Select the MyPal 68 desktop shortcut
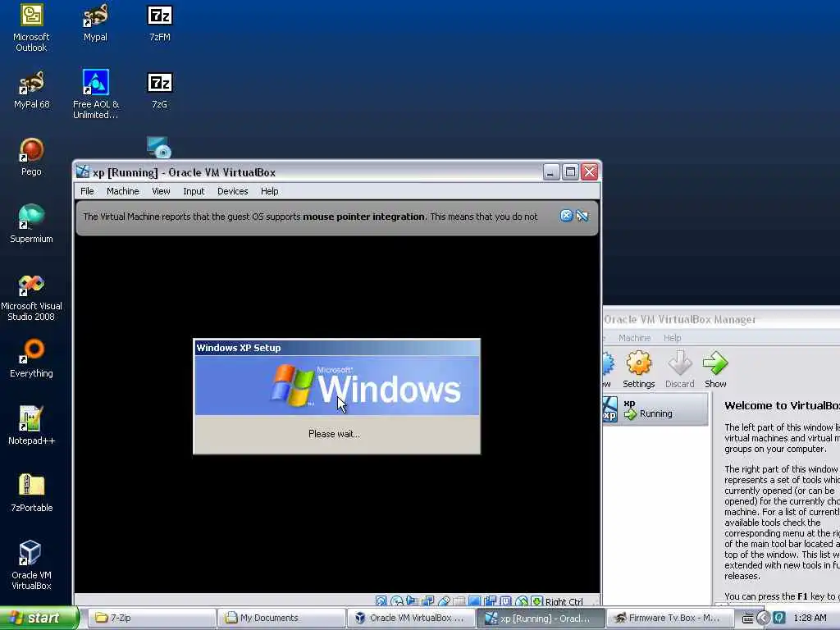This screenshot has width=840, height=630. tap(31, 90)
